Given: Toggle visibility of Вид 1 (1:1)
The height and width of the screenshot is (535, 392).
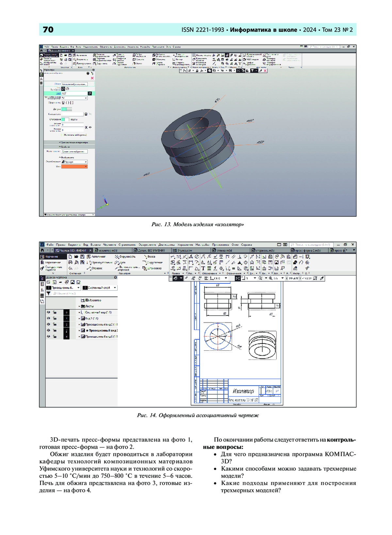Looking at the screenshot, I should 49,318.
